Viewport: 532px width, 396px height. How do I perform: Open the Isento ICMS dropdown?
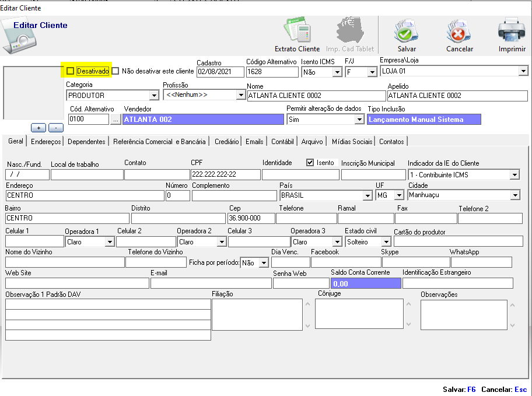[x=337, y=72]
